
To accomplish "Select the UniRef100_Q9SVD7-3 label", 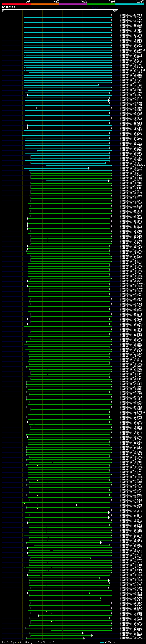I will point(132,165).
